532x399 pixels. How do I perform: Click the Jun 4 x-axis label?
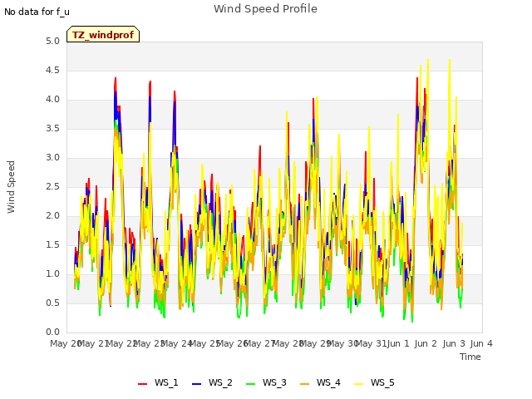(x=481, y=343)
